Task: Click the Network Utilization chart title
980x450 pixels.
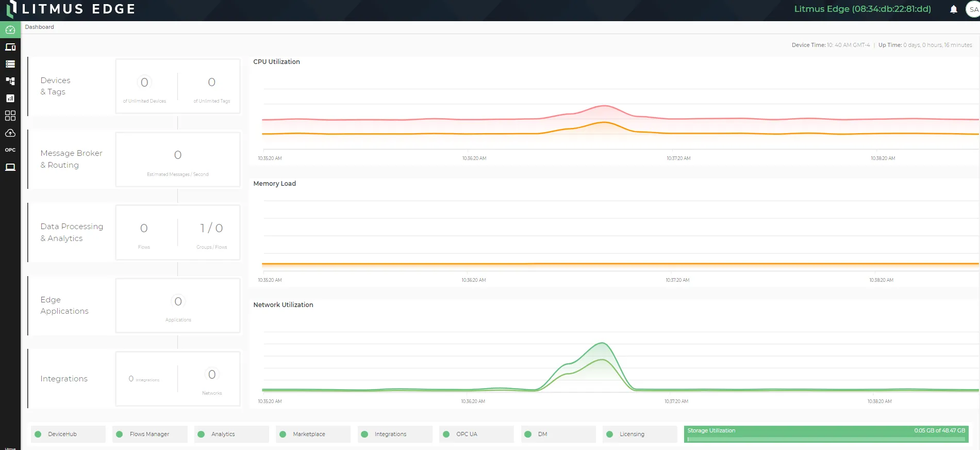Action: (283, 305)
